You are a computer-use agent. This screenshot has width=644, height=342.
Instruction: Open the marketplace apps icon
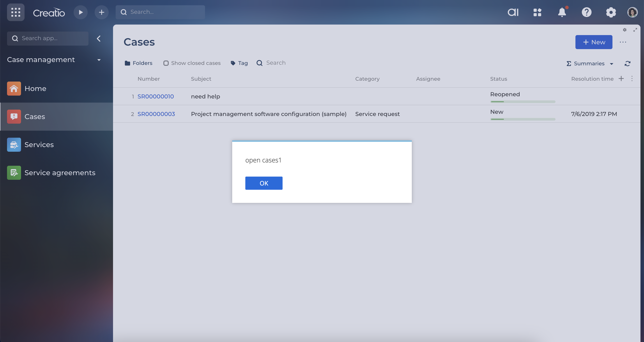tap(537, 12)
